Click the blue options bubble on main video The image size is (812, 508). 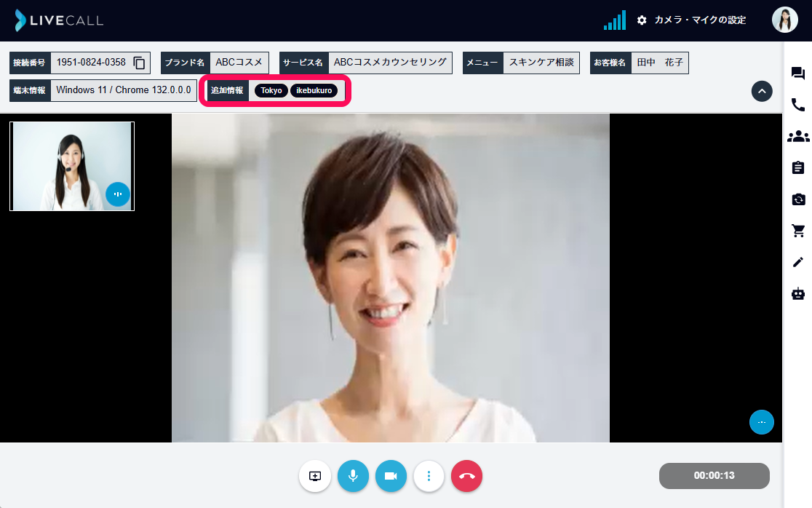[x=762, y=422]
